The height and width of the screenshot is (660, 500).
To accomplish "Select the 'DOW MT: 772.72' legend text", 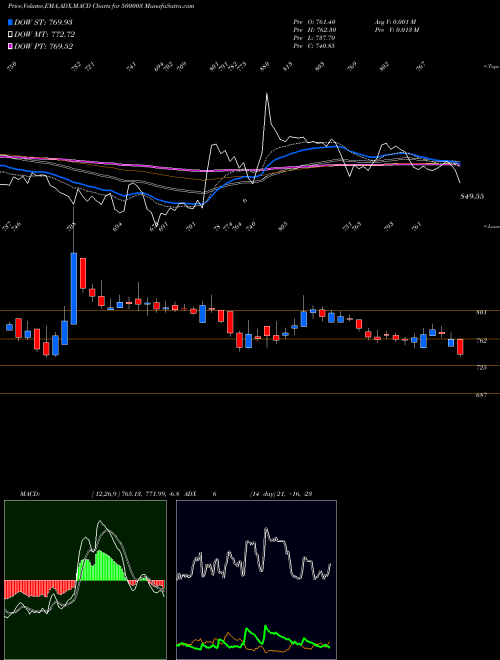I will [x=45, y=34].
